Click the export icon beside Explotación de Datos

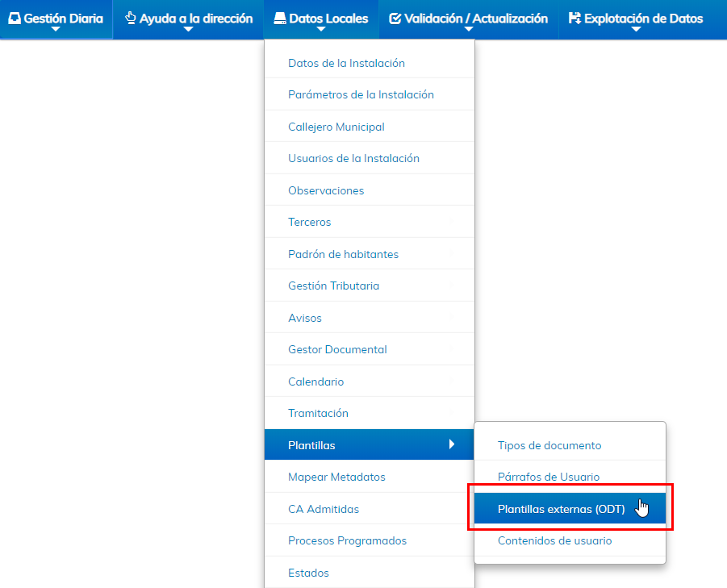click(x=574, y=19)
